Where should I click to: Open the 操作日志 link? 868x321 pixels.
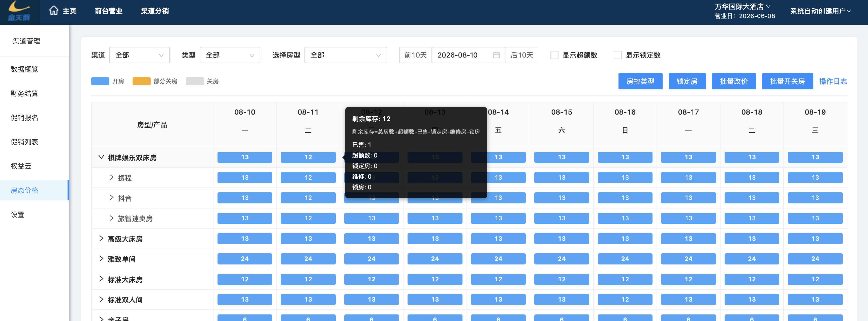833,81
